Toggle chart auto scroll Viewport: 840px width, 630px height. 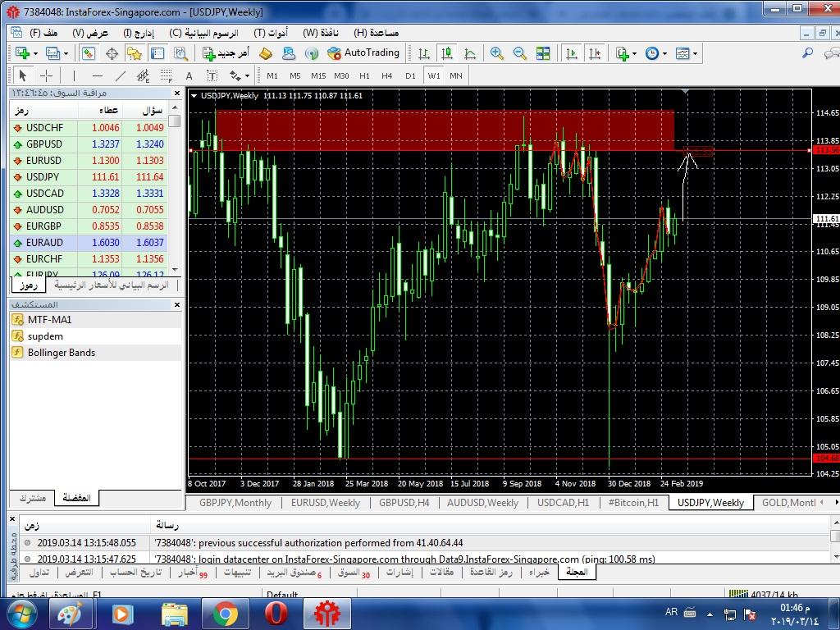tap(572, 53)
